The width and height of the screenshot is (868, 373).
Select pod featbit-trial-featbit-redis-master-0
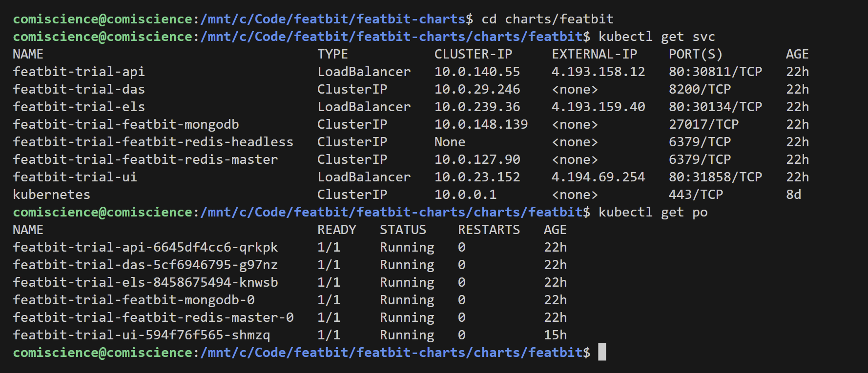point(153,317)
